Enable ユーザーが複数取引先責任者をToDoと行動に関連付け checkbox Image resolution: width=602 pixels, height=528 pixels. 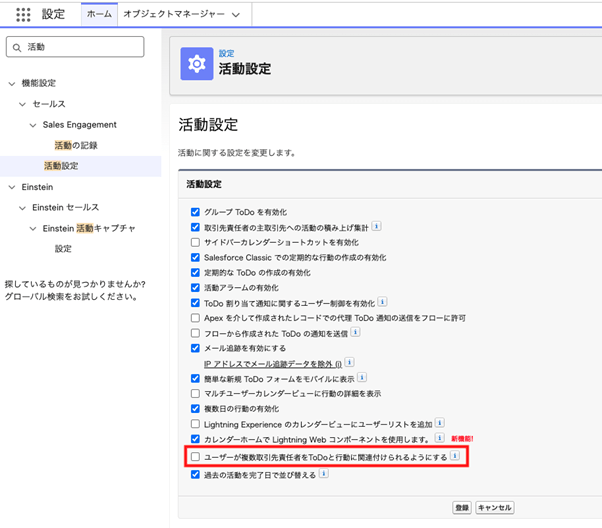(x=195, y=456)
